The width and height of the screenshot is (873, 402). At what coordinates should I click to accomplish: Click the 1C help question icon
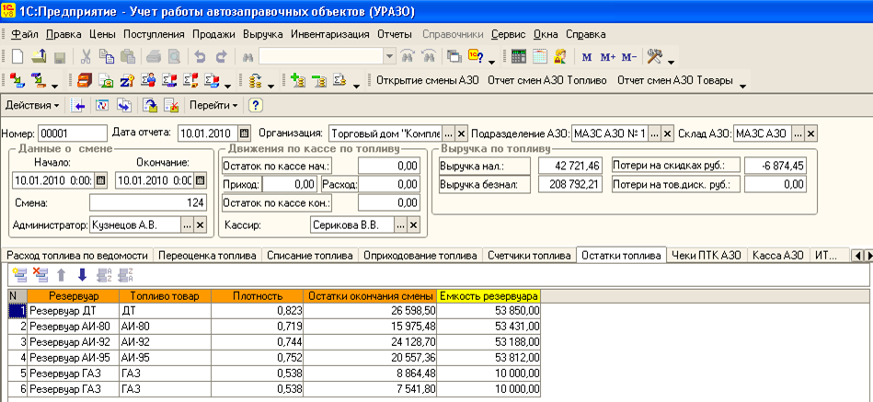474,56
